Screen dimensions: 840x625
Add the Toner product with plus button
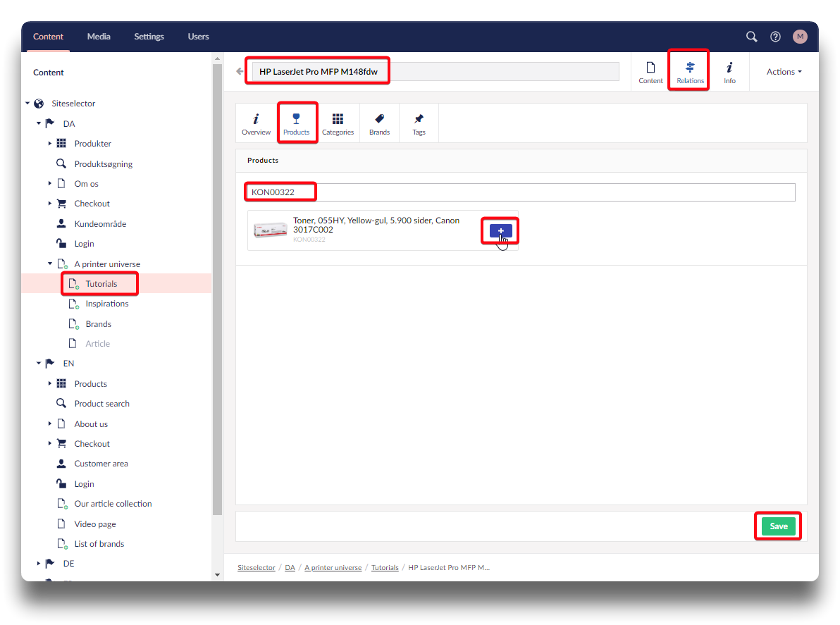[x=501, y=231]
